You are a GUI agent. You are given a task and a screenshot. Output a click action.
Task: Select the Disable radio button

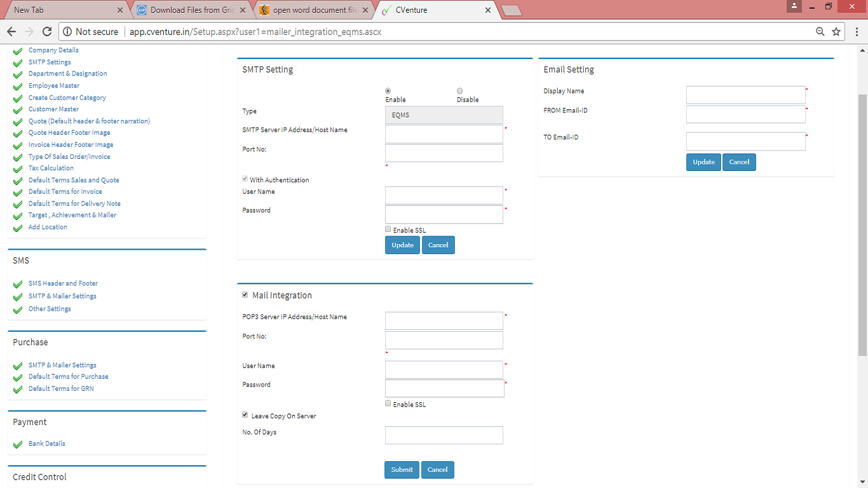click(x=459, y=91)
